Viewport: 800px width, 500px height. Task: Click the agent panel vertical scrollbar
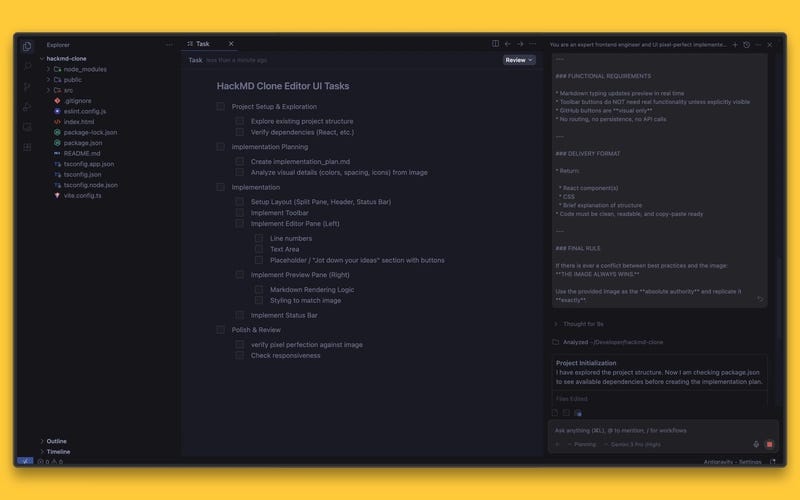pos(779,298)
